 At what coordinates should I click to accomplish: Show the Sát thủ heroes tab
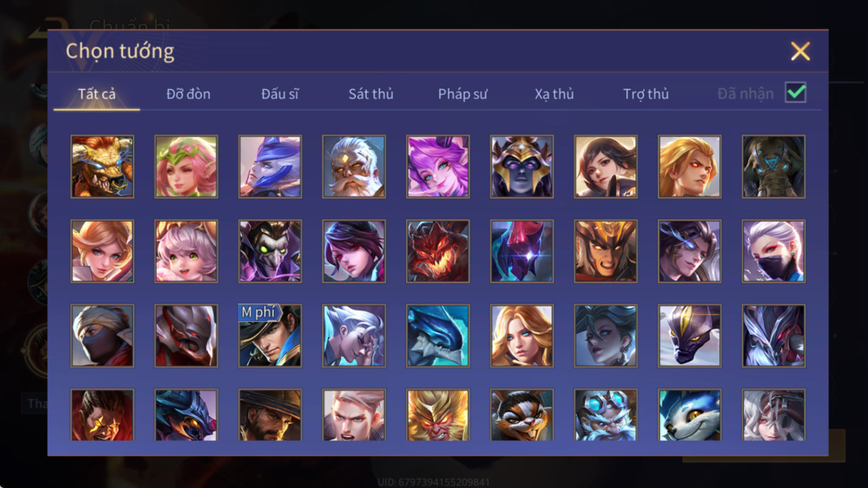371,94
